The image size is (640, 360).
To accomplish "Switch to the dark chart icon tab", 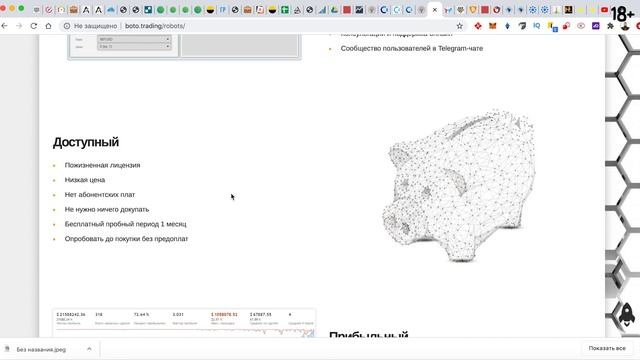I will (359, 10).
